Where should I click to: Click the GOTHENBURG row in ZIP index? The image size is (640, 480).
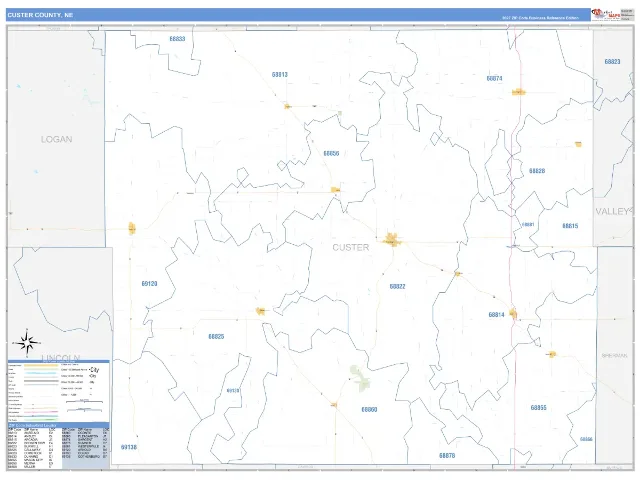coord(86,457)
